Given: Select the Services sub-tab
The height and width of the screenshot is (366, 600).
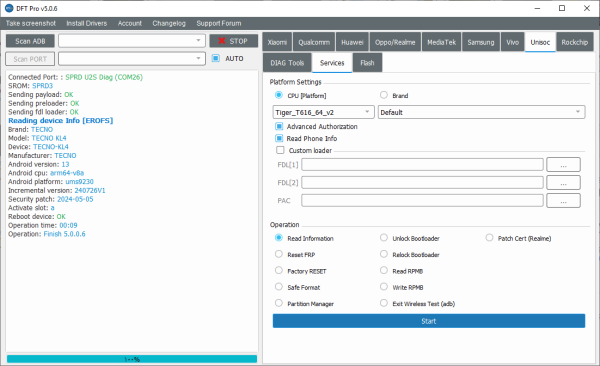Looking at the screenshot, I should coord(332,63).
